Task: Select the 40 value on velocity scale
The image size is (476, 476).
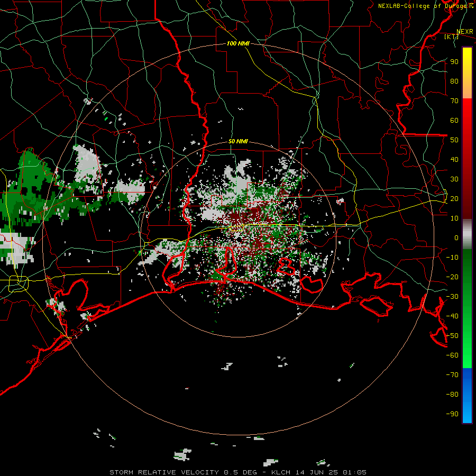Action: pos(454,159)
